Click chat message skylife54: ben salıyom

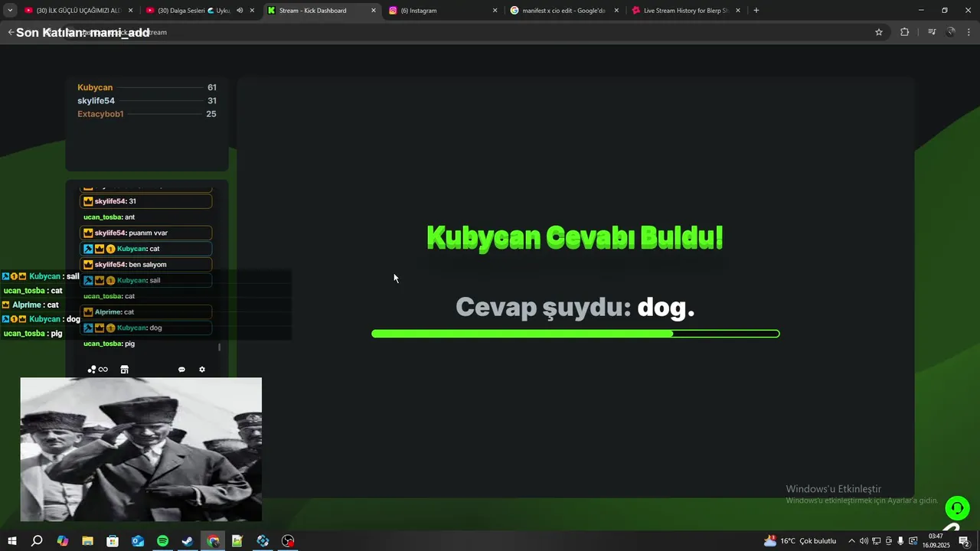[x=146, y=265]
